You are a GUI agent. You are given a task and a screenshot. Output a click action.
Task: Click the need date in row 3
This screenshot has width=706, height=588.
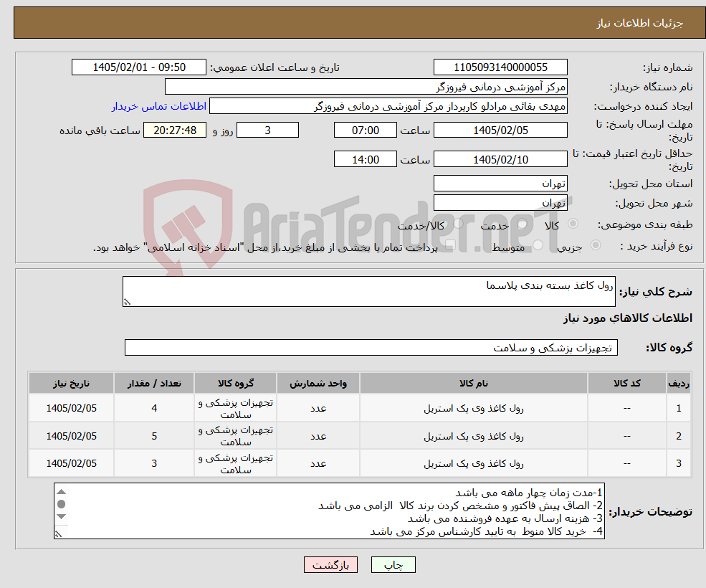click(x=71, y=463)
